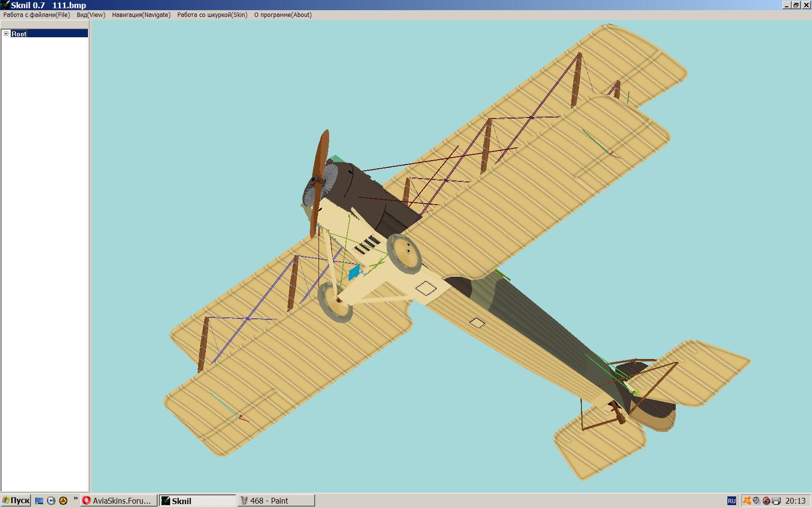Screen dimensions: 812x508
Task: Switch to AviaSkins.Forum Opera taskbar button
Action: click(x=119, y=501)
